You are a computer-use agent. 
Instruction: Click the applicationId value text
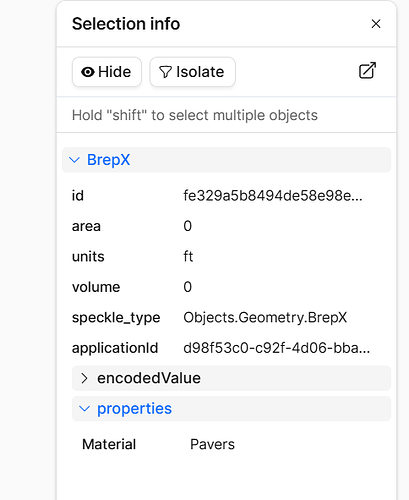[x=277, y=348]
